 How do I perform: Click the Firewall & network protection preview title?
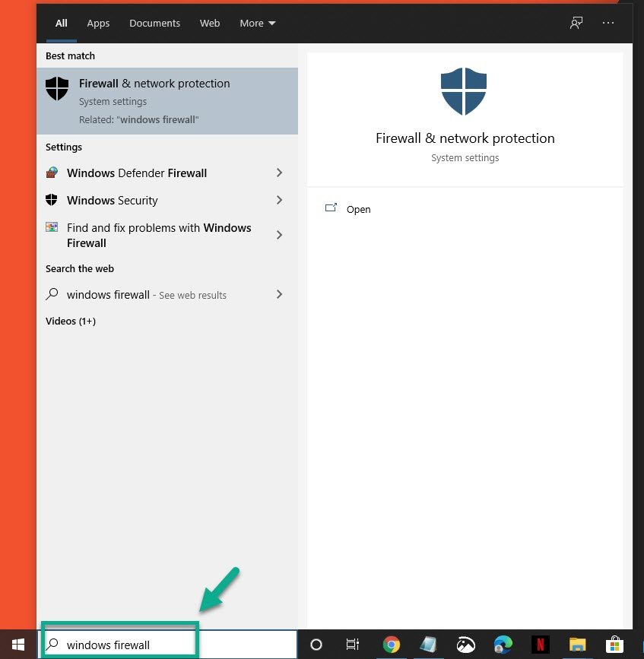tap(465, 138)
